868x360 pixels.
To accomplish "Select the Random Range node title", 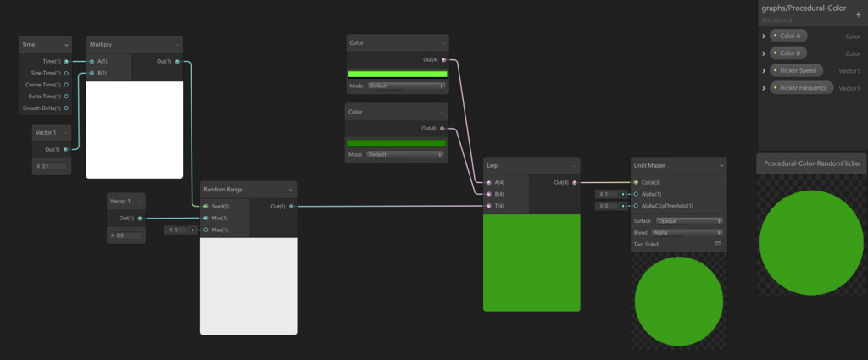I will 223,190.
